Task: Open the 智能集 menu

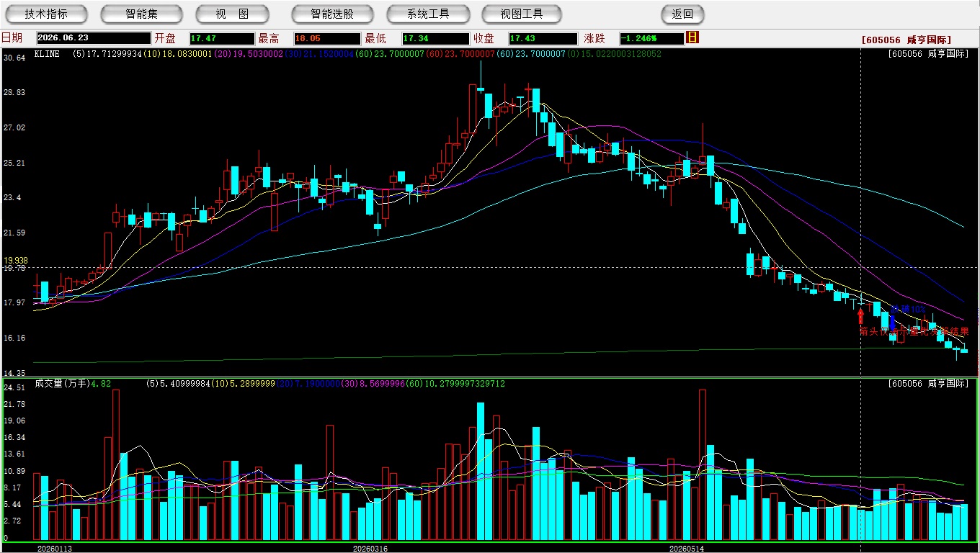Action: 141,14
